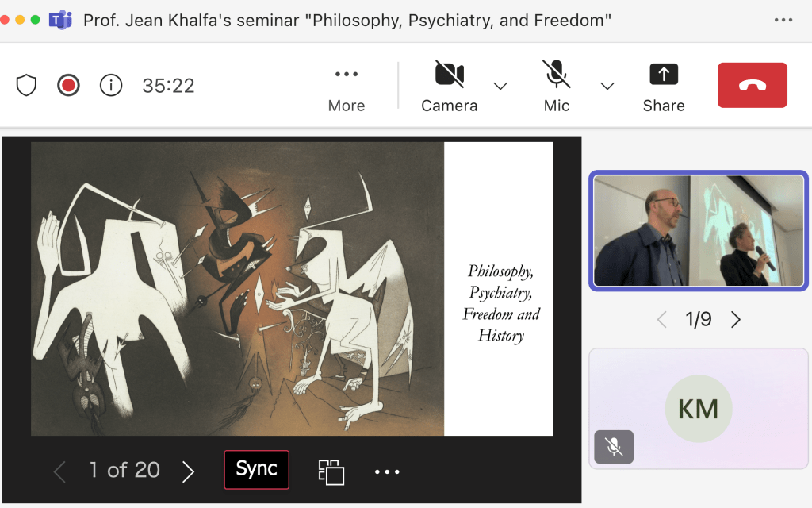Select the presenter video thumbnail

click(x=699, y=230)
